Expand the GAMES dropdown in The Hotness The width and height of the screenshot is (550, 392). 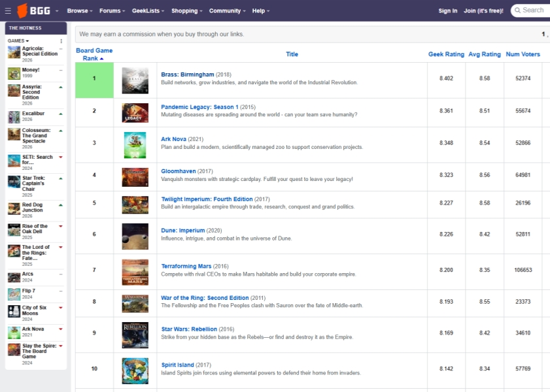pos(18,41)
